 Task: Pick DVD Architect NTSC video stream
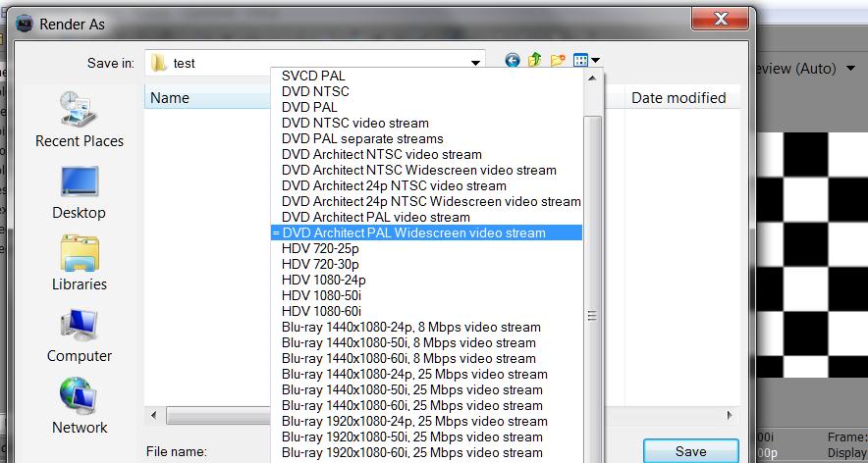pos(426,154)
